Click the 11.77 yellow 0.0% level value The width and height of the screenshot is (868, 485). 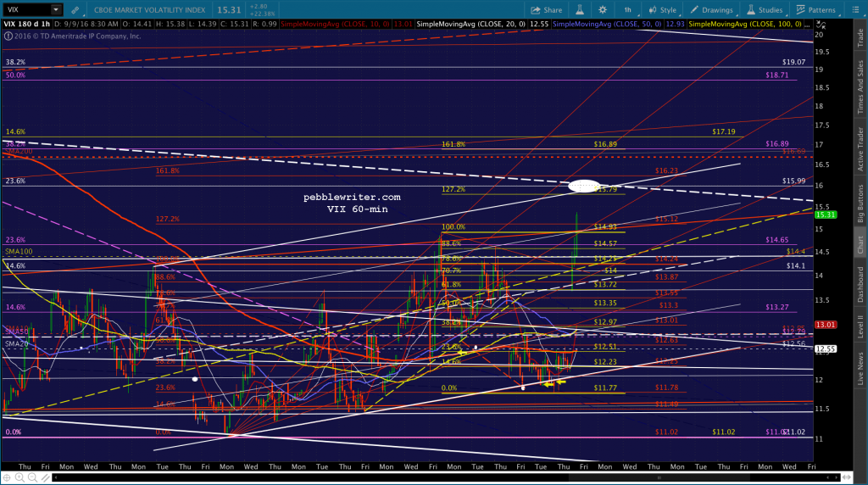(605, 388)
